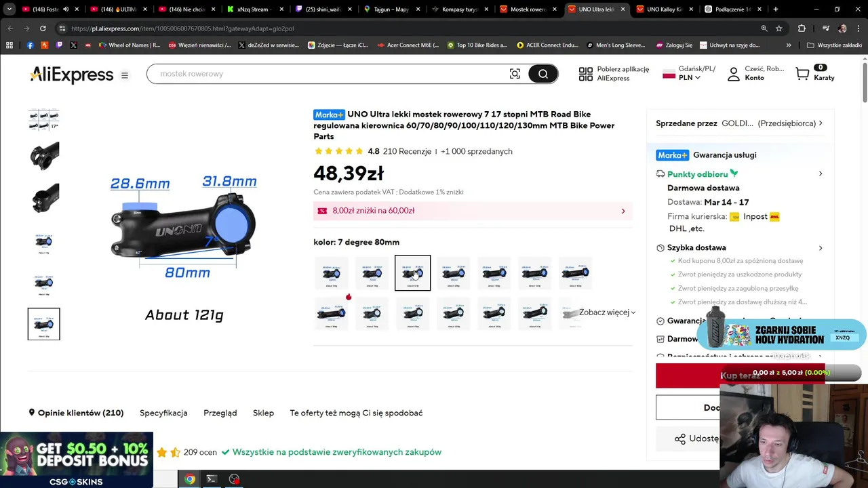Expand the Sprzedane przez seller chevron
Image resolution: width=868 pixels, height=488 pixels.
pyautogui.click(x=821, y=123)
